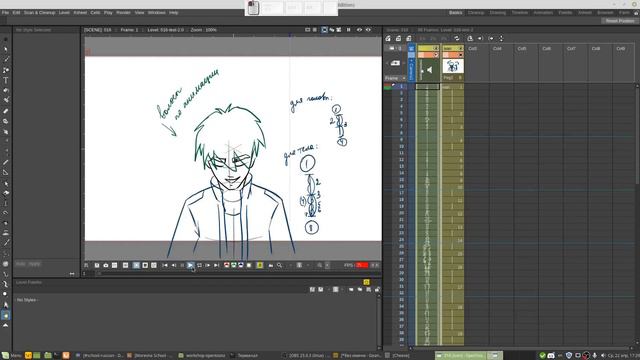Screen dimensions: 640x360
Task: Play the animation in the viewer
Action: 190,265
